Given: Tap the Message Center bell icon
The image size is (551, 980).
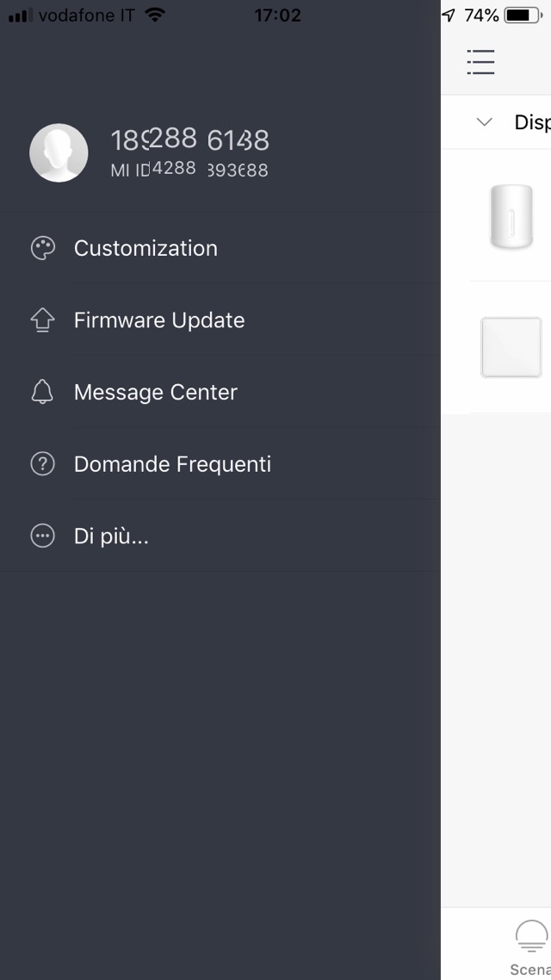Looking at the screenshot, I should tap(42, 393).
